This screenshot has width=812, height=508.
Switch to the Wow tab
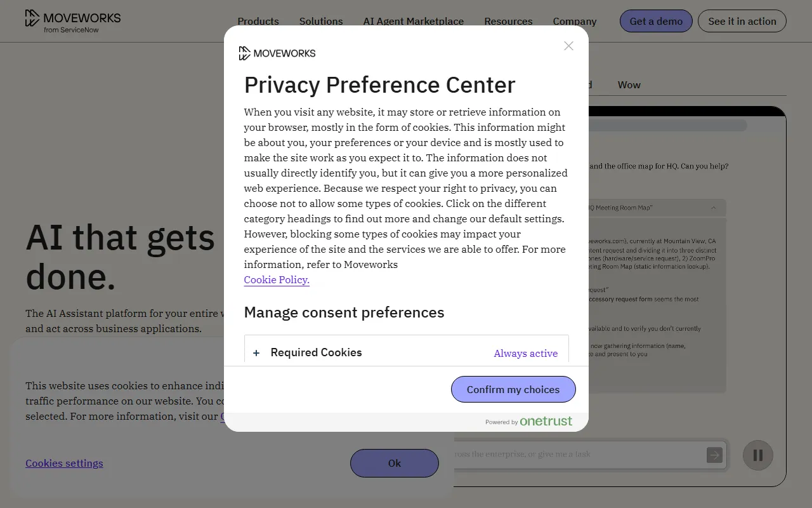629,85
